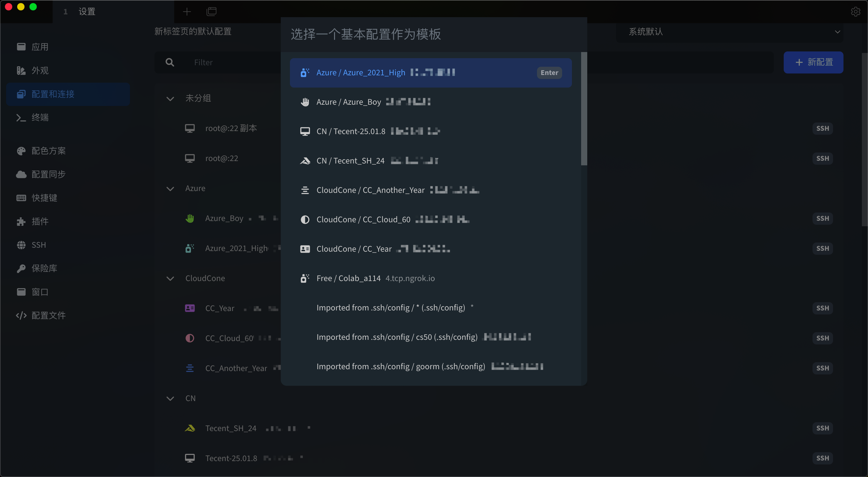Click the 新配置 button
The image size is (868, 477).
tap(813, 62)
